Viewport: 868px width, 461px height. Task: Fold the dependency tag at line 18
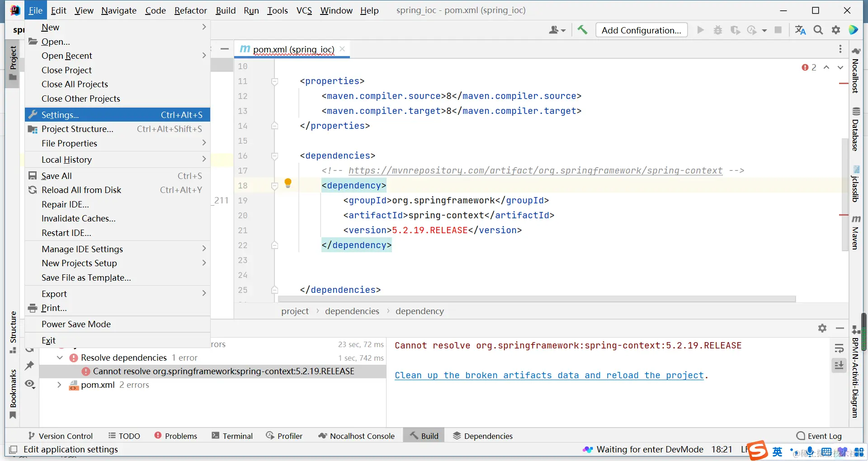[274, 186]
